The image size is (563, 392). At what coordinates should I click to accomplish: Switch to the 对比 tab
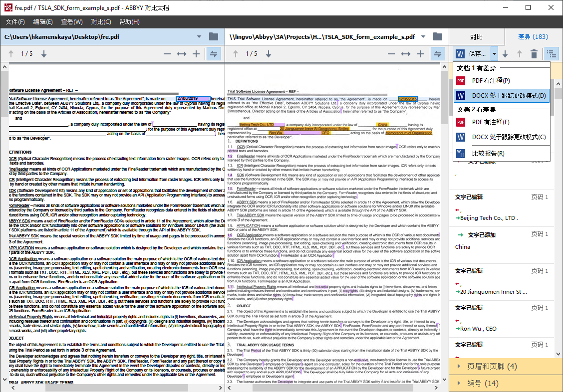pyautogui.click(x=476, y=37)
